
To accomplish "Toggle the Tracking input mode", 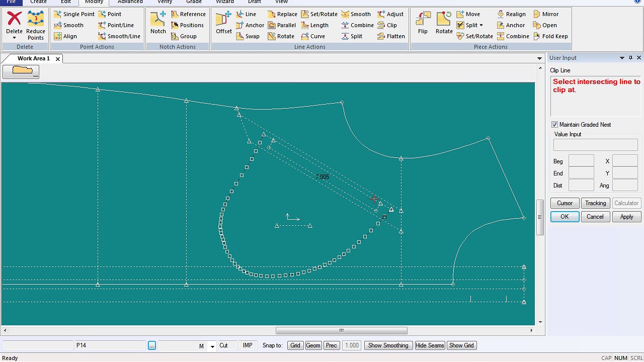I will click(595, 203).
